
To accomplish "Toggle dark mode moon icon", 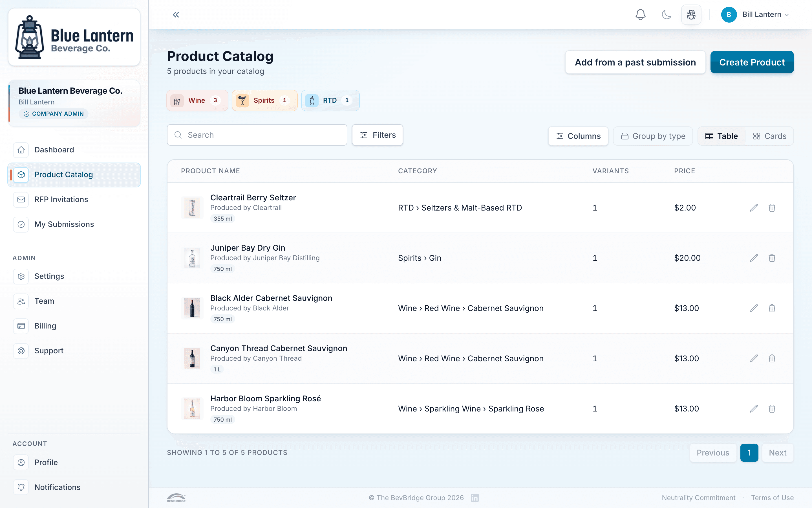I will 667,14.
